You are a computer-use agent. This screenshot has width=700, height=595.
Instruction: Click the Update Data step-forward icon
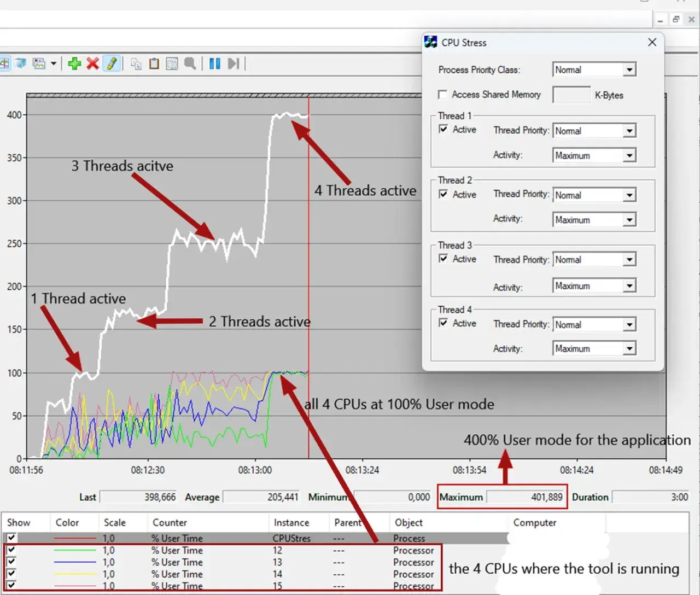[x=234, y=63]
